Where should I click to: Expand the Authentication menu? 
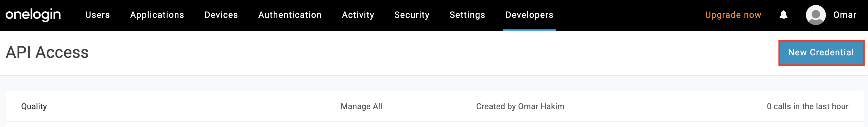pyautogui.click(x=290, y=15)
